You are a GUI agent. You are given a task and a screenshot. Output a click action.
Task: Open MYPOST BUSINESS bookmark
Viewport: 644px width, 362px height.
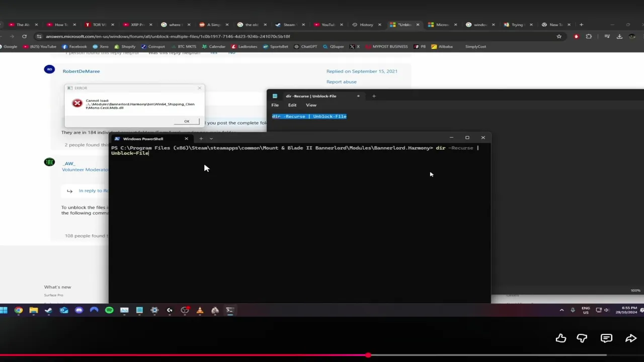pyautogui.click(x=386, y=47)
